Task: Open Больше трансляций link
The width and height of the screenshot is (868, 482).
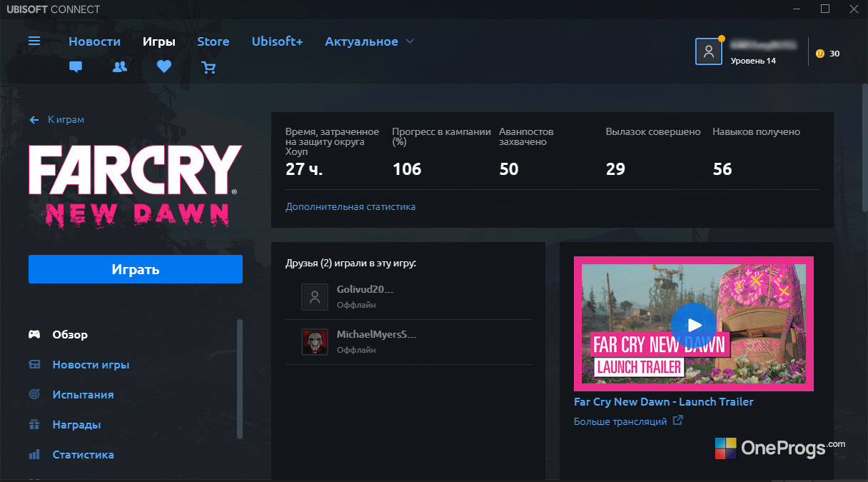Action: click(x=620, y=421)
